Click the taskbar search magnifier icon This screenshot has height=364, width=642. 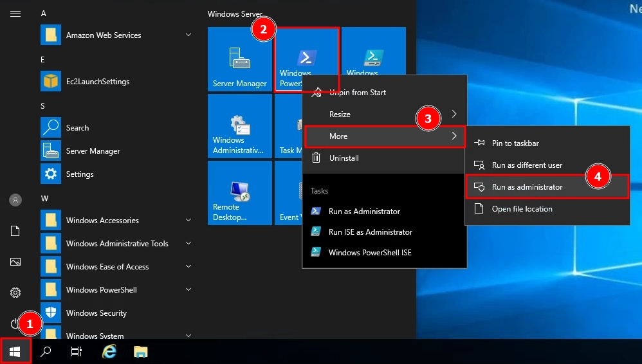[x=46, y=351]
